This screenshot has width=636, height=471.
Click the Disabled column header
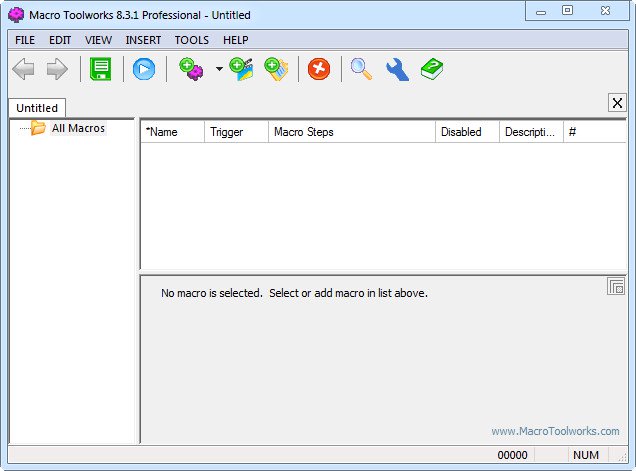[x=467, y=132]
